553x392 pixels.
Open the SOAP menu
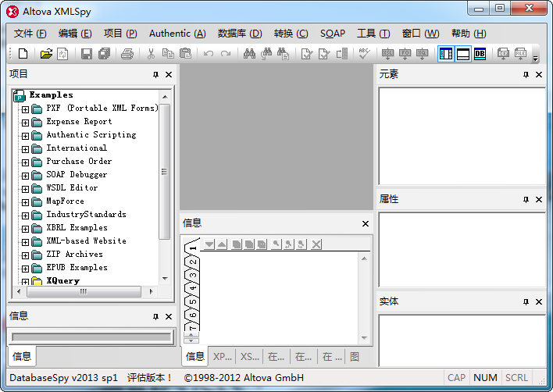(333, 34)
